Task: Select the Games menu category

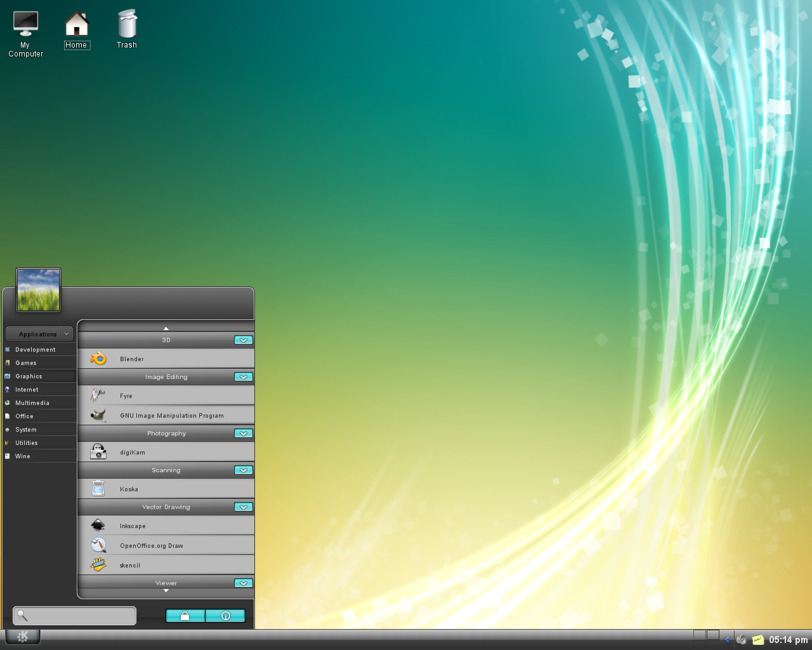Action: click(39, 363)
